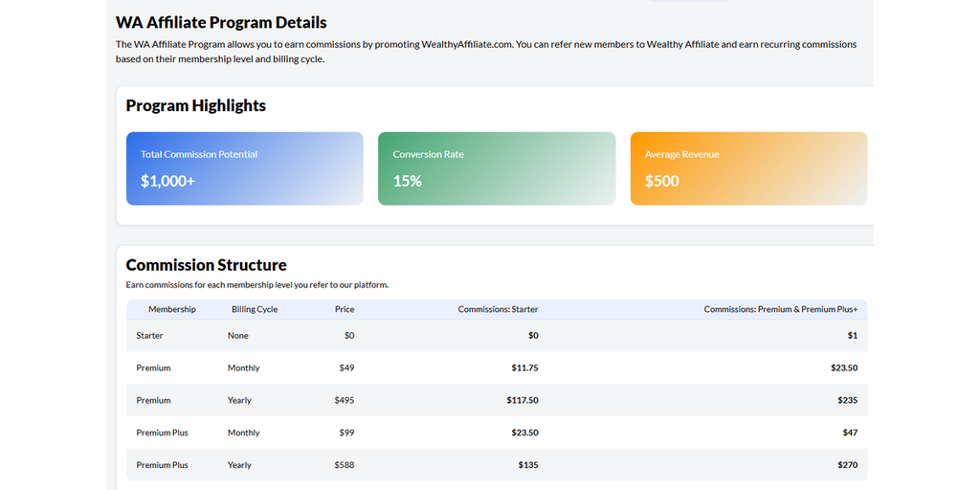Select the $270 commission cell
Image resolution: width=980 pixels, height=490 pixels.
[848, 466]
